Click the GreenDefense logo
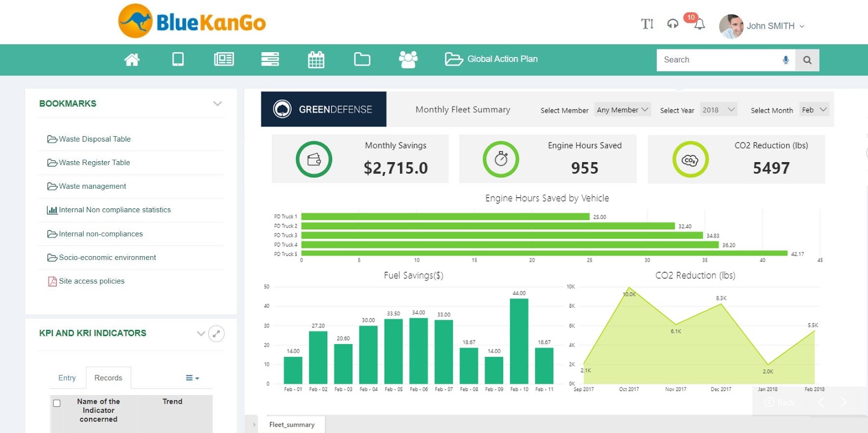The height and width of the screenshot is (433, 868). (324, 109)
